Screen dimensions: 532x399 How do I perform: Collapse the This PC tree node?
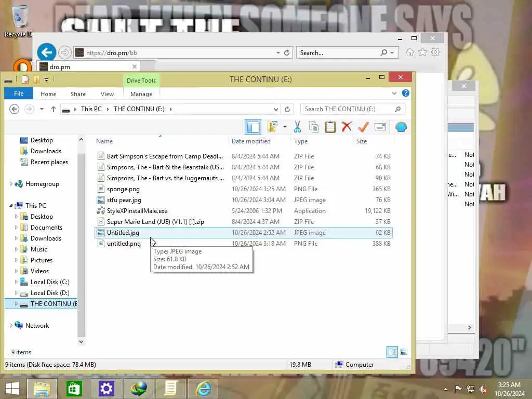(x=11, y=206)
